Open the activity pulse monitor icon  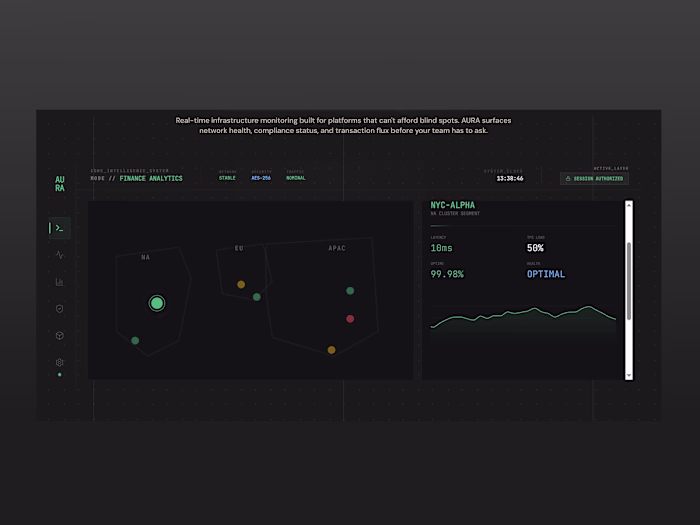click(59, 255)
